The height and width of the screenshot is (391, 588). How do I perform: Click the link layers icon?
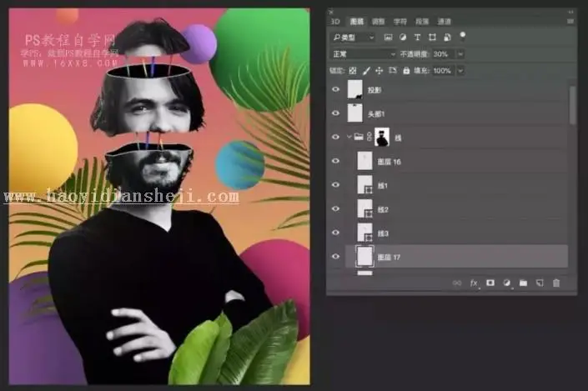point(457,283)
